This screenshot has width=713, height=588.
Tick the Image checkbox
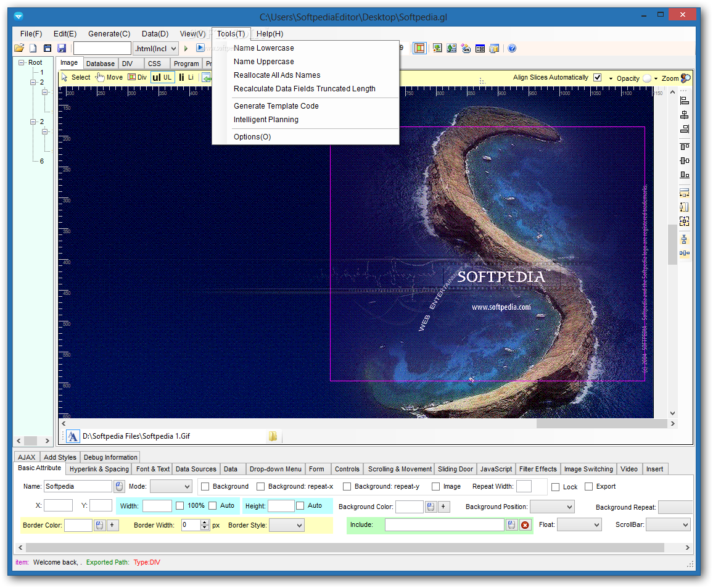(435, 487)
